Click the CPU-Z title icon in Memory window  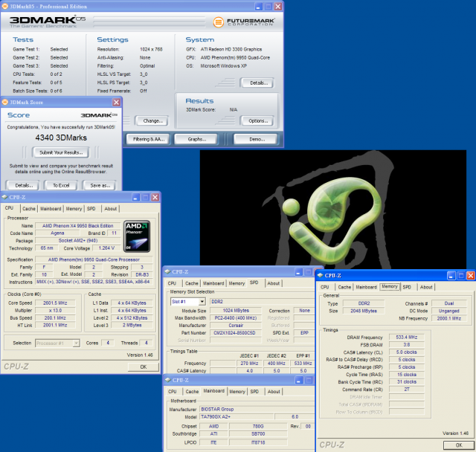pyautogui.click(x=320, y=276)
